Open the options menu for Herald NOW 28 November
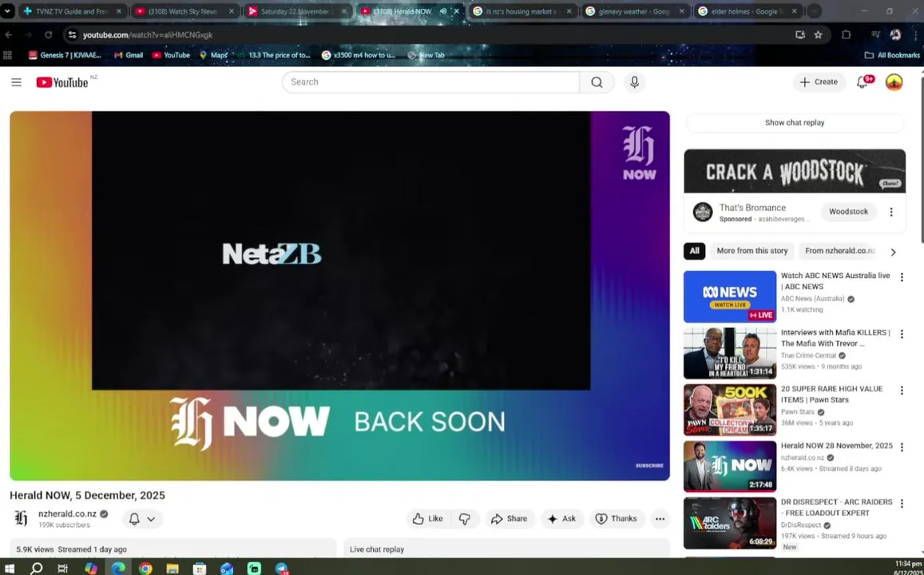924x575 pixels. tap(902, 447)
